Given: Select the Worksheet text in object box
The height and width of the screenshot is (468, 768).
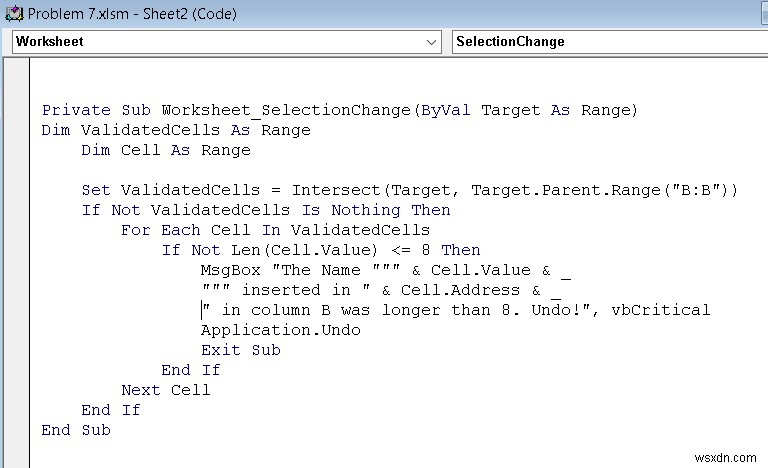Looking at the screenshot, I should pyautogui.click(x=49, y=42).
